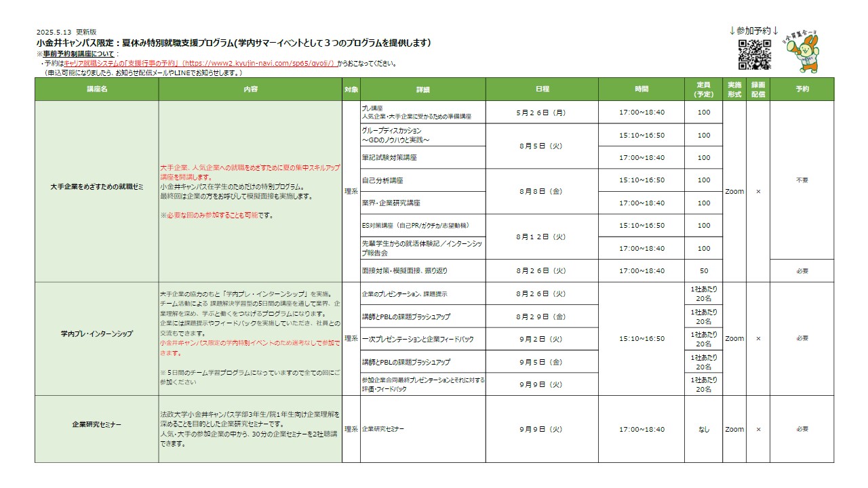
Task: Click 講師とPBLの課題ブラッシュアップ in the 8月29日 row
Action: (x=422, y=317)
